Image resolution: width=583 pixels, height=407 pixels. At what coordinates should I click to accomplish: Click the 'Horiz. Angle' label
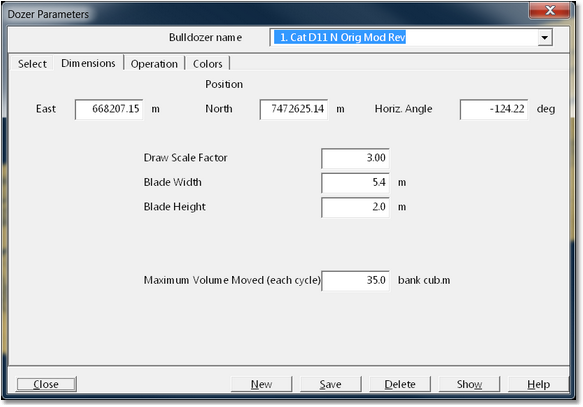pos(403,109)
